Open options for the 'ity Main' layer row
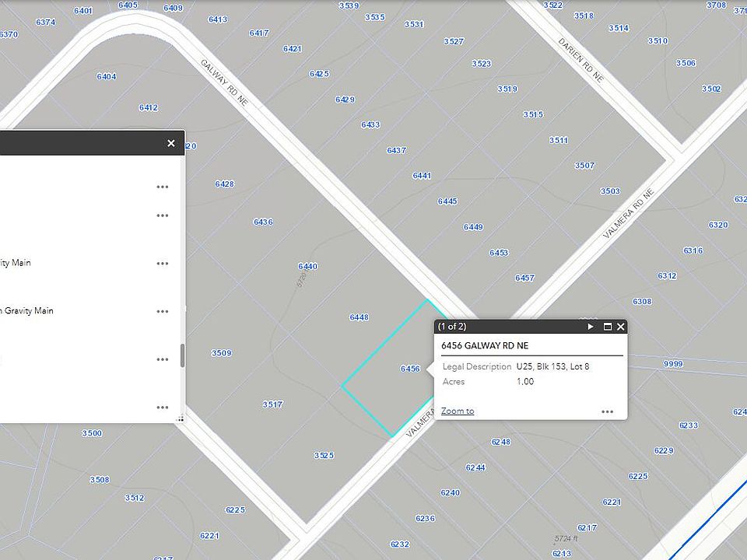Screen dimensions: 747x560 pyautogui.click(x=163, y=264)
